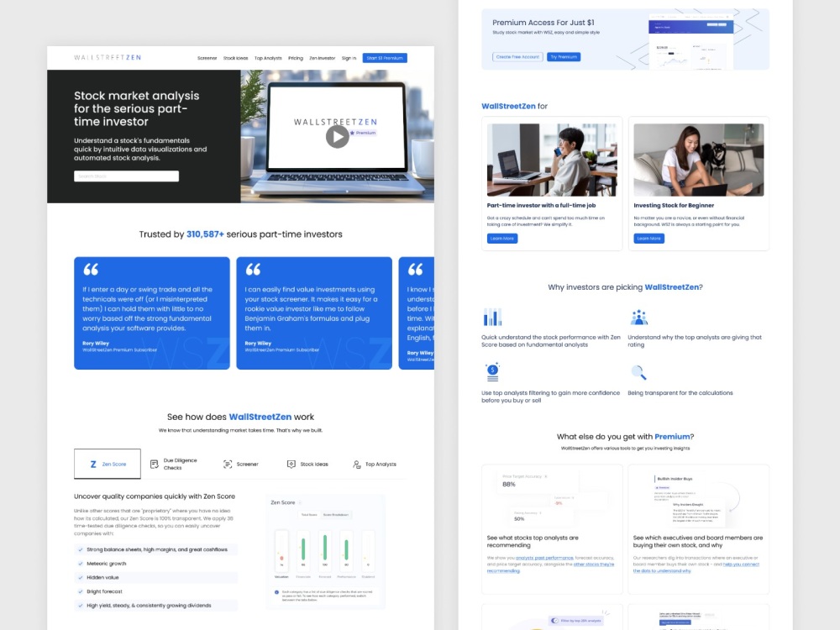Click the investing beginner photo
This screenshot has height=630, width=840.
coord(699,160)
